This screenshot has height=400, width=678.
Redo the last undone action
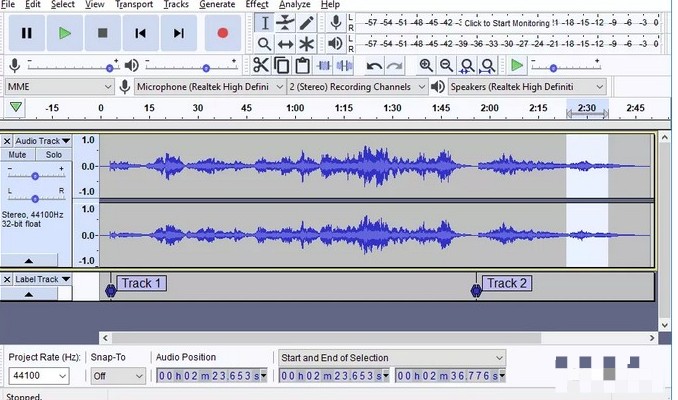[x=394, y=66]
